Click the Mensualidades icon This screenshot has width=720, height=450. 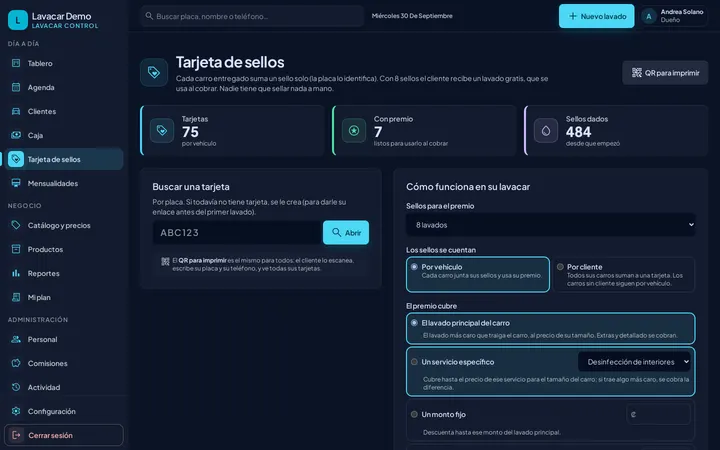pyautogui.click(x=16, y=183)
